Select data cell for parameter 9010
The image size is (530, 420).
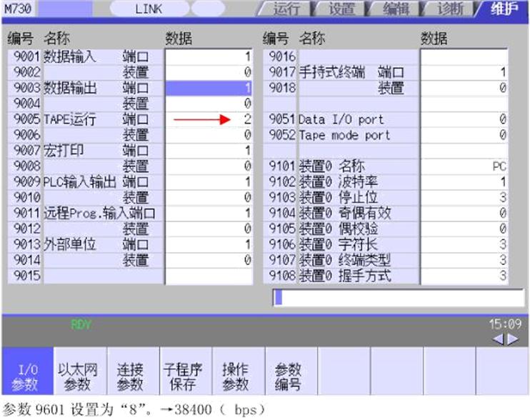[209, 198]
